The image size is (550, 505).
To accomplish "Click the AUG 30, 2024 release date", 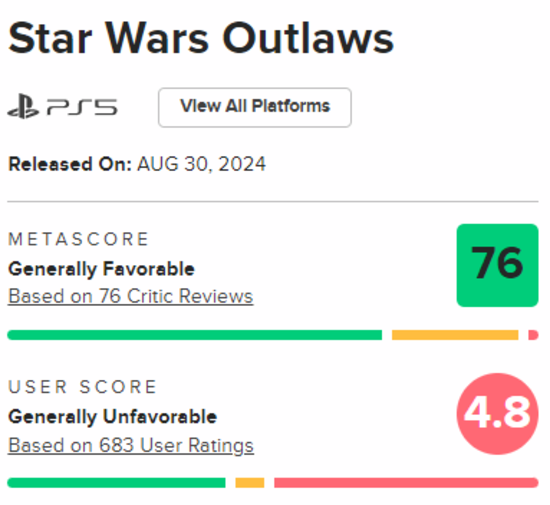I will coord(201,164).
